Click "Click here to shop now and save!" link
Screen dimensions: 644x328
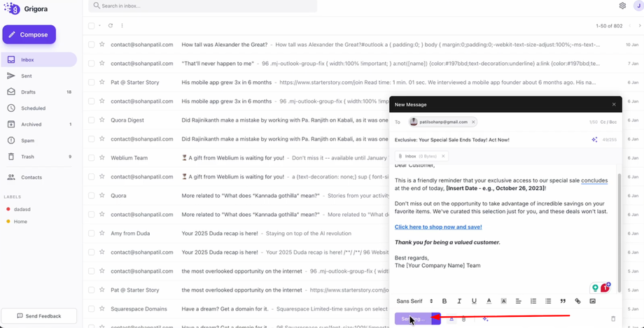438,227
